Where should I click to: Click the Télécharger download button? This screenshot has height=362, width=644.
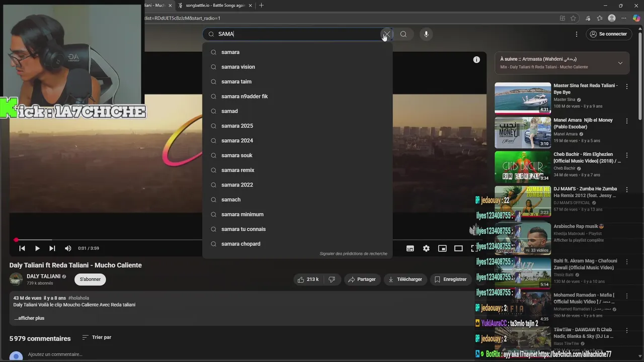tap(405, 280)
